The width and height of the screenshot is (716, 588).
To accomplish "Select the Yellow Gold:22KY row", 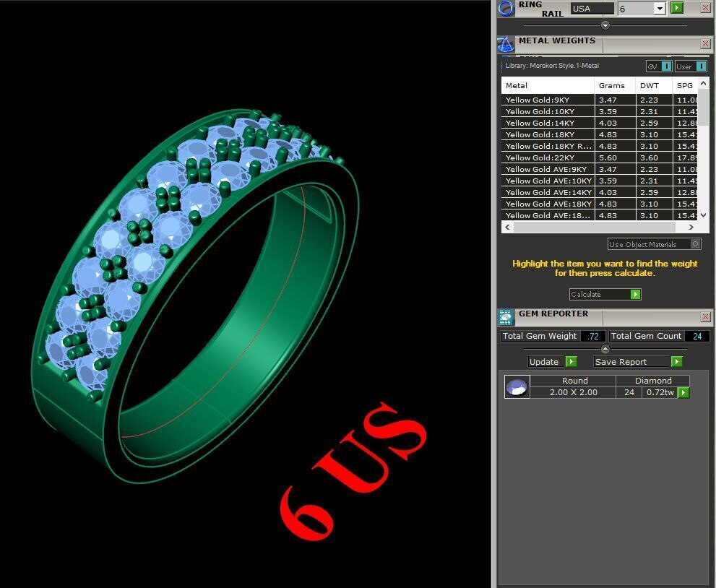I will (599, 157).
